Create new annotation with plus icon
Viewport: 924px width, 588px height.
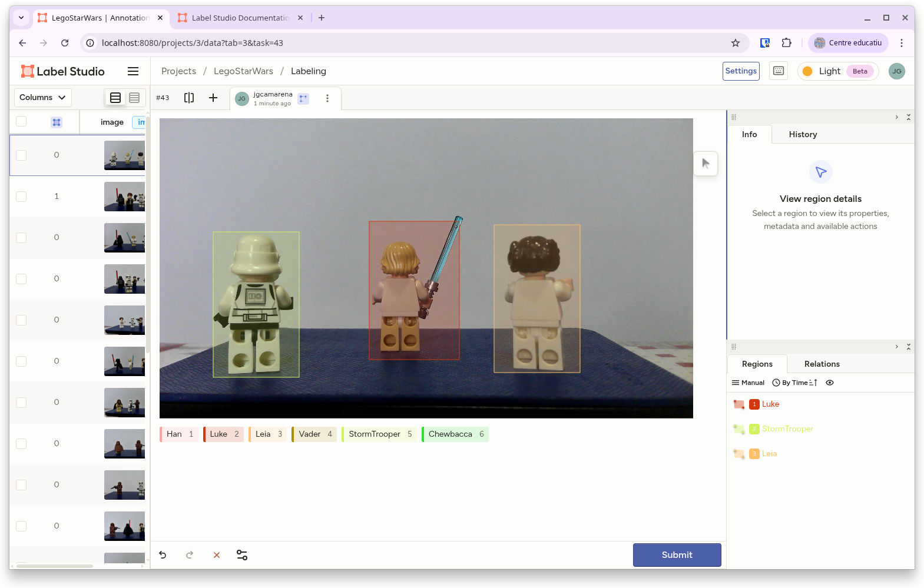tap(213, 98)
